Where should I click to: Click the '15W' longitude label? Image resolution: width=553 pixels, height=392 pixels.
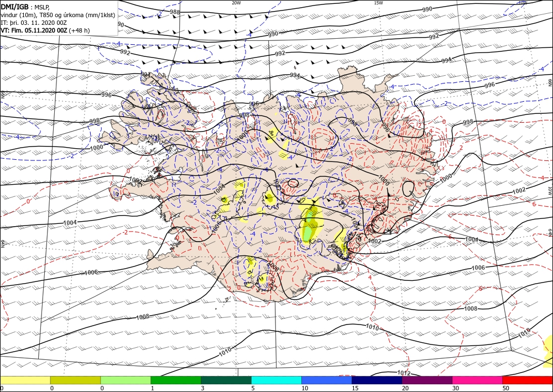pos(378,3)
